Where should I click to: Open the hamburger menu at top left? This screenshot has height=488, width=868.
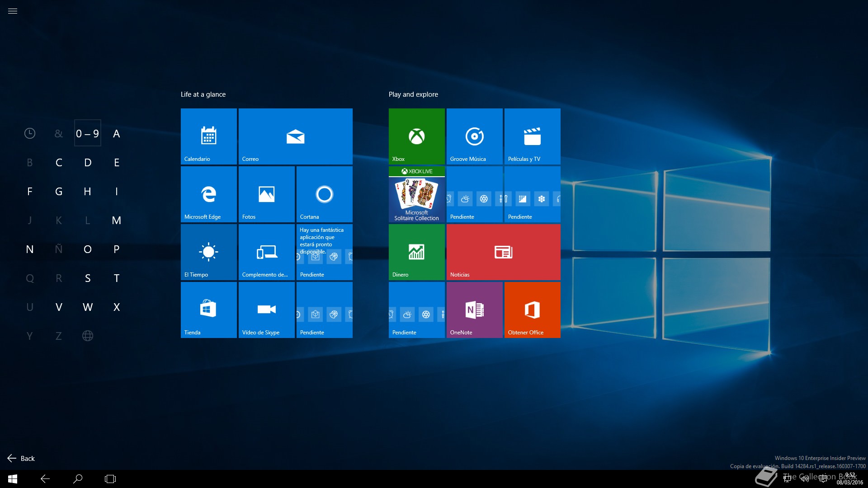point(13,11)
